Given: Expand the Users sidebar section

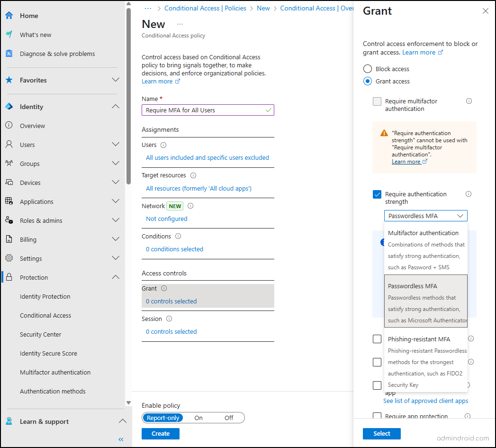Looking at the screenshot, I should click(x=115, y=145).
